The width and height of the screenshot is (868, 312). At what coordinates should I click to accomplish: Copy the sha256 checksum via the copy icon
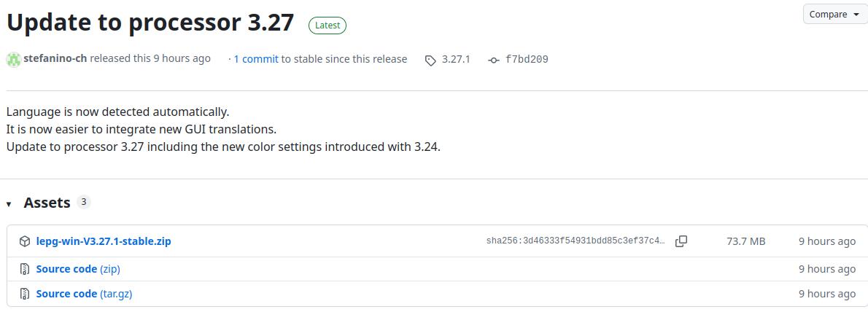(x=681, y=241)
